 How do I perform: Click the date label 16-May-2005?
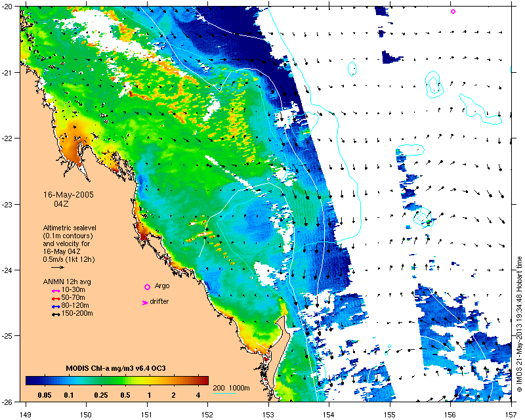[68, 195]
